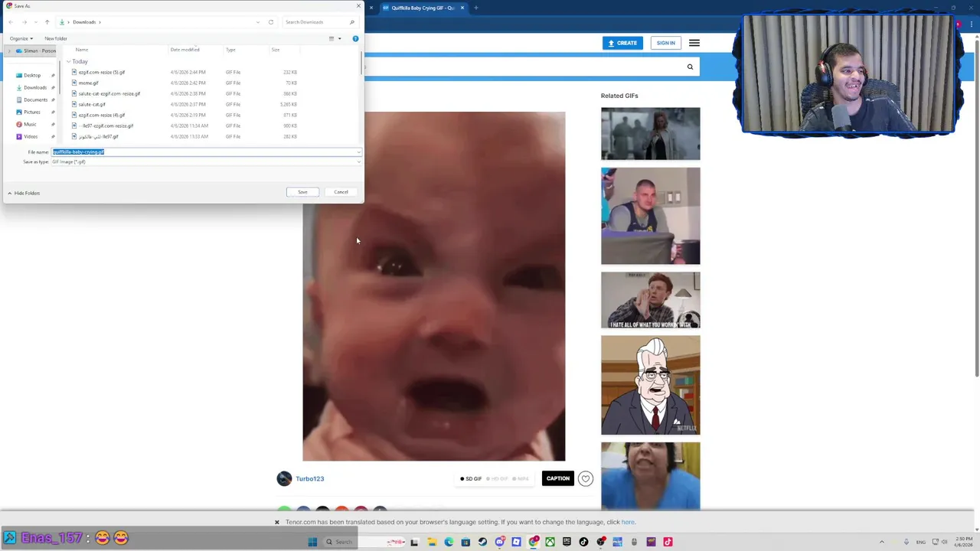Open the Xbox app from taskbar
Screen dimensions: 980x551
coord(550,542)
